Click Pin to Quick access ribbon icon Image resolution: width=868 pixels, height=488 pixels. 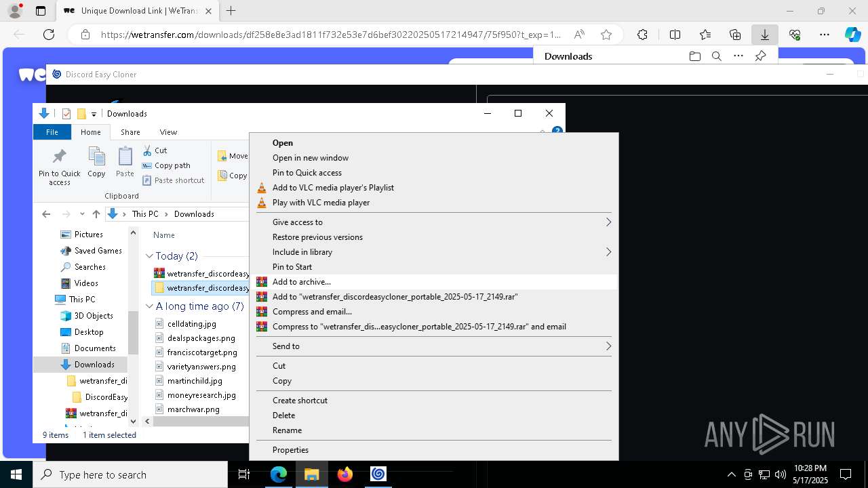tap(59, 167)
